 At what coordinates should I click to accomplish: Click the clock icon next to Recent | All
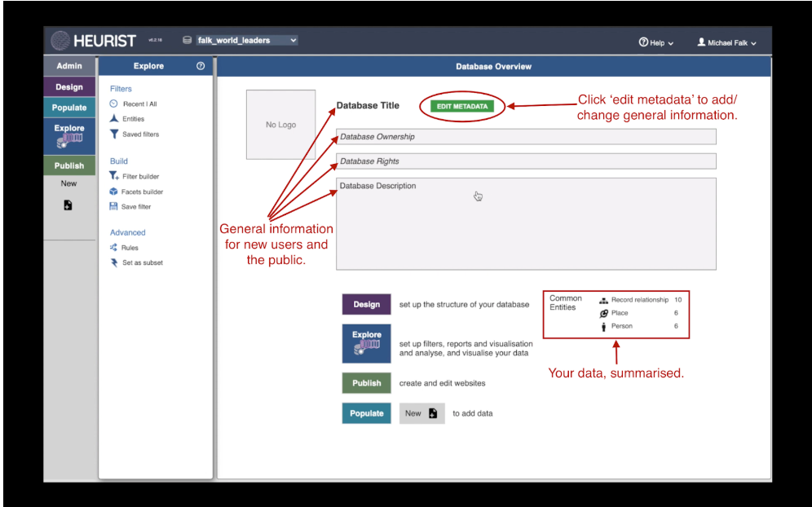(x=114, y=104)
